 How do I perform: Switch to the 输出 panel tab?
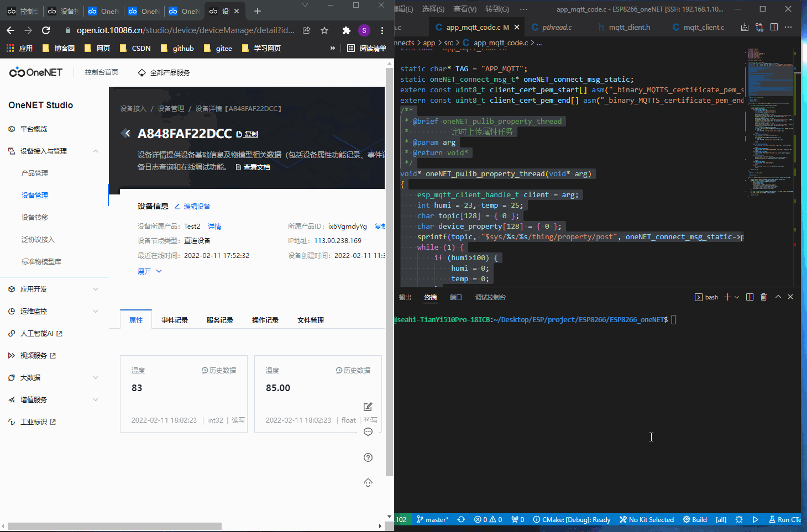click(405, 297)
